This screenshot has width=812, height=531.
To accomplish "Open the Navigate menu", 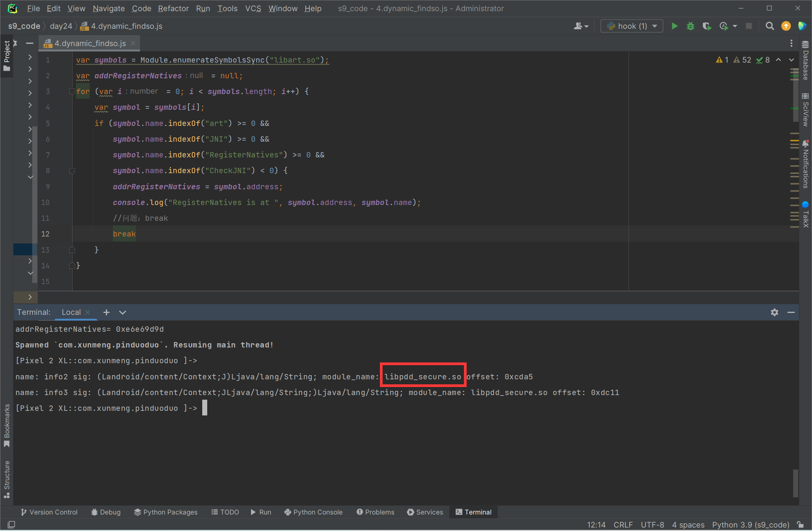I will point(109,8).
